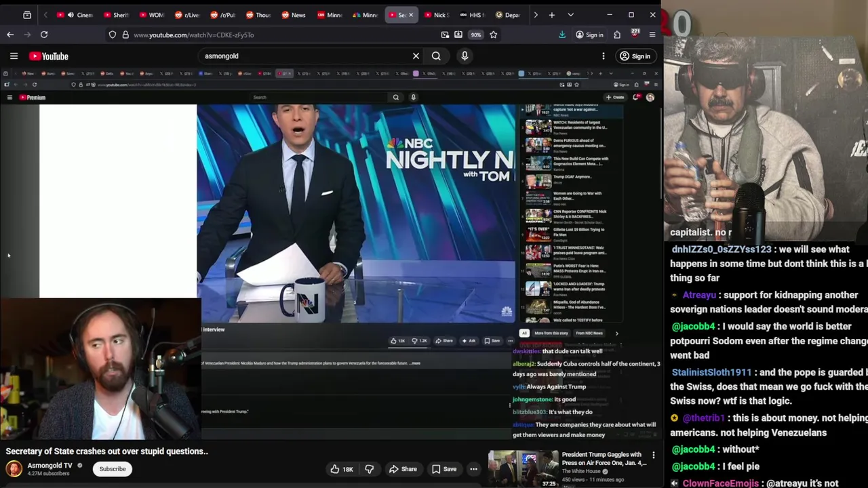Open the Asmongold TV channel name link
The image size is (868, 488).
50,466
